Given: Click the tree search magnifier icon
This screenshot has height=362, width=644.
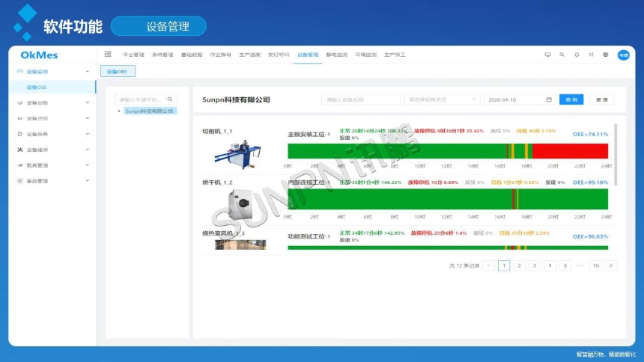Looking at the screenshot, I should click(170, 99).
